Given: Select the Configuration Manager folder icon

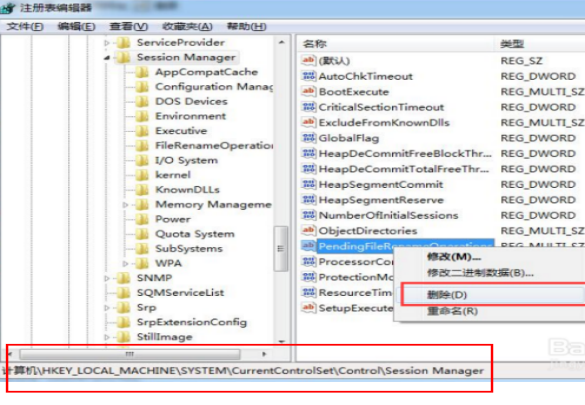Looking at the screenshot, I should pyautogui.click(x=142, y=87).
